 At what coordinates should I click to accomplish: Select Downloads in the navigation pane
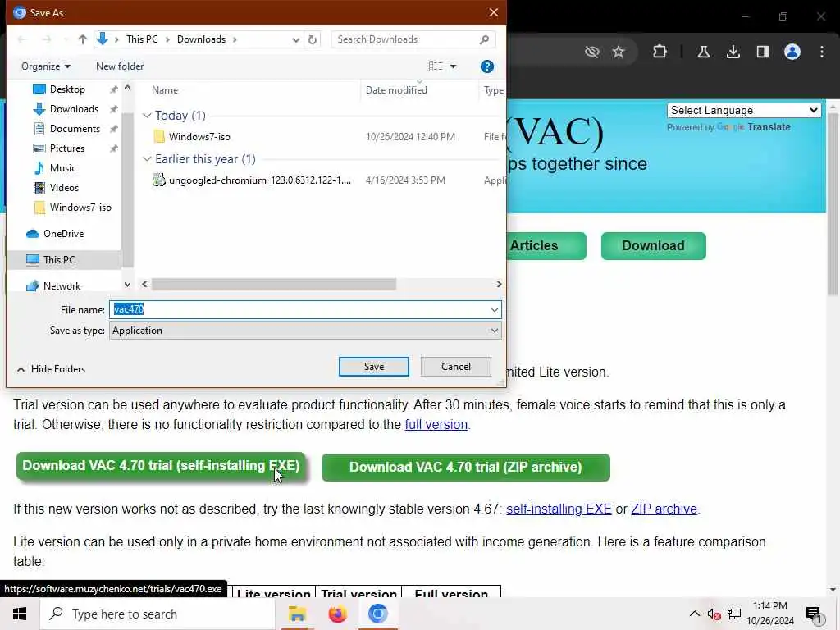click(74, 109)
